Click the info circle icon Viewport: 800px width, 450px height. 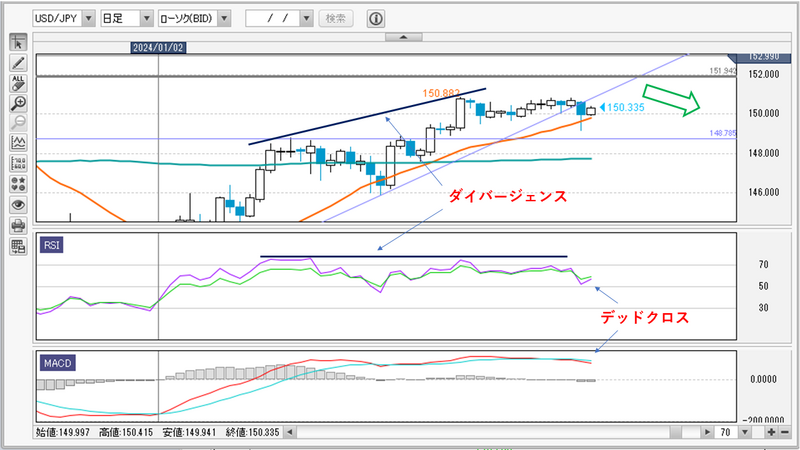[x=376, y=19]
